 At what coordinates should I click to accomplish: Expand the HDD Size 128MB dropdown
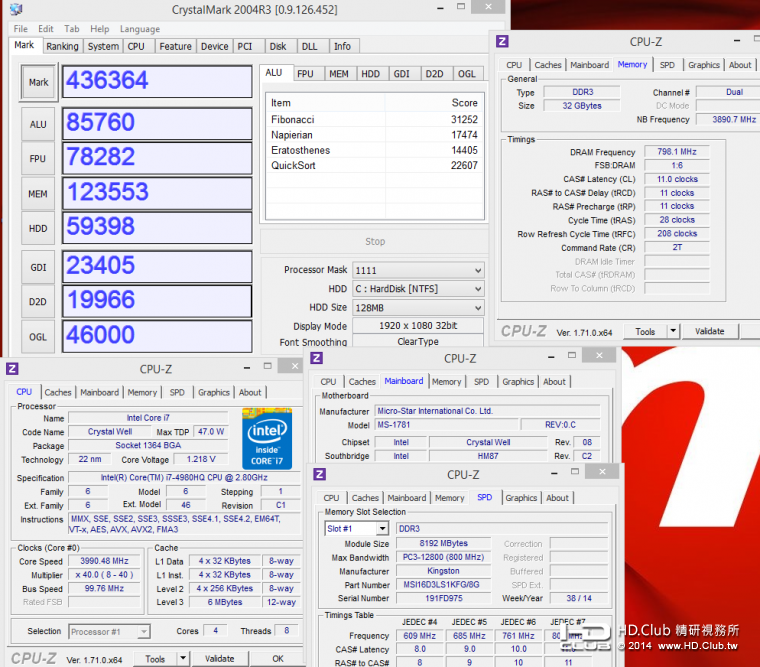418,308
